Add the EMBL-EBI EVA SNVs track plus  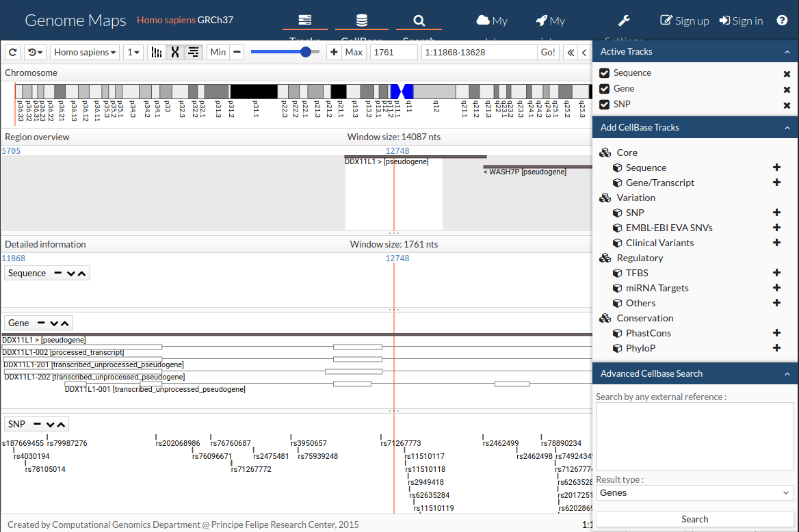pyautogui.click(x=776, y=228)
